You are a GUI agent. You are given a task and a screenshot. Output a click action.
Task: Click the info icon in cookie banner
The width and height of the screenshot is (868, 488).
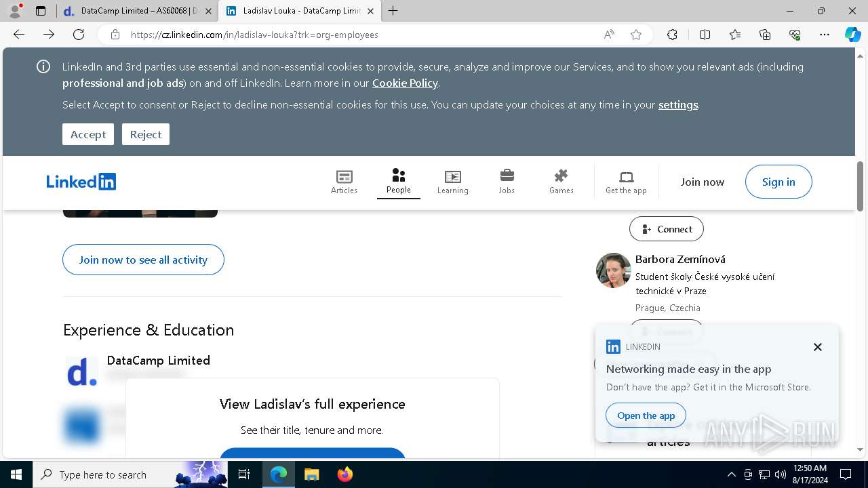pos(43,66)
